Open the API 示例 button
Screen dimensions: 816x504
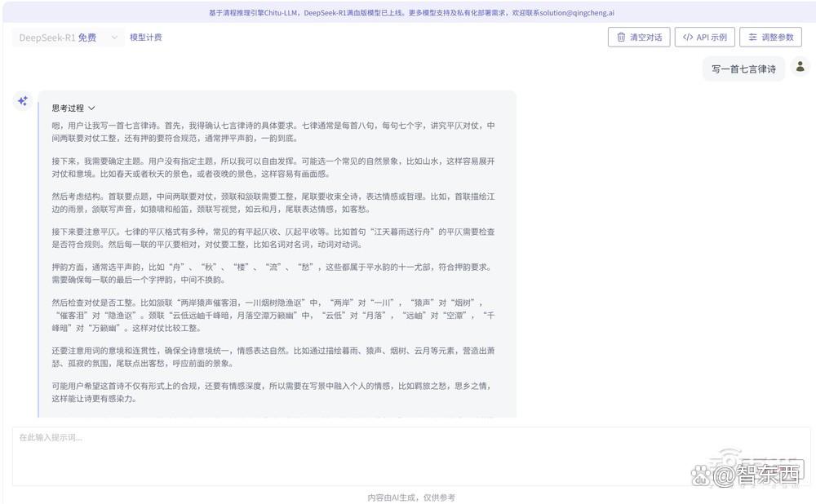(x=705, y=37)
